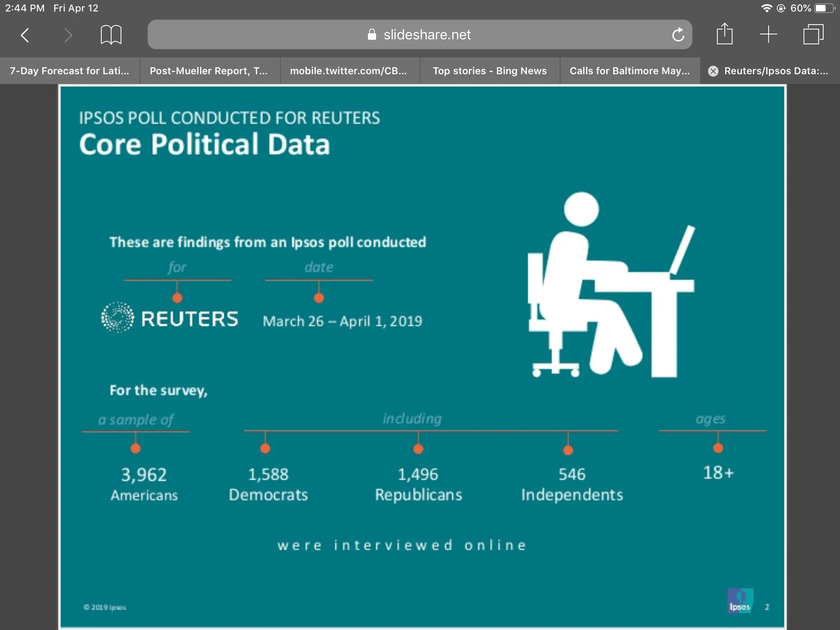Tap the battery status indicator

click(824, 8)
